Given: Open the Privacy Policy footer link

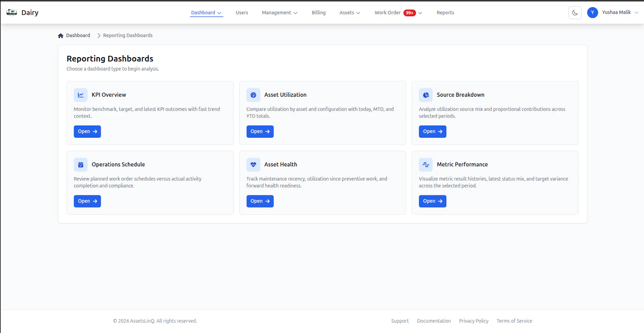Looking at the screenshot, I should [x=474, y=321].
